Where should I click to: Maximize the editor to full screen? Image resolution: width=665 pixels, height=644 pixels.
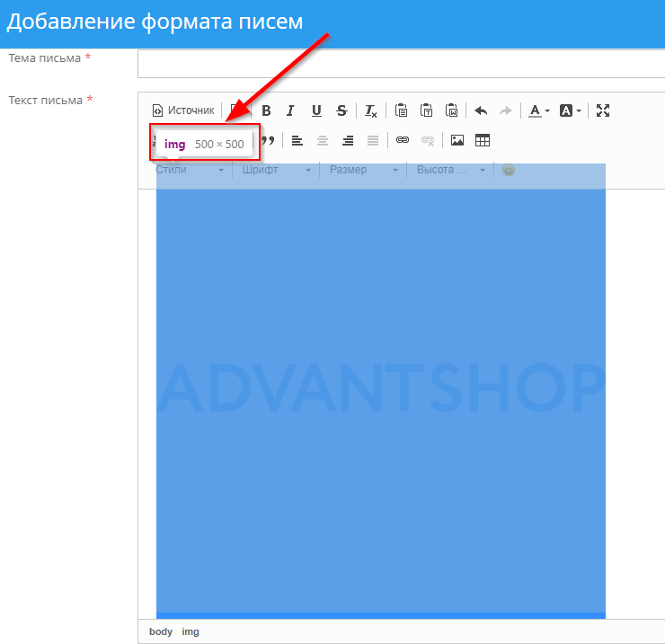(x=603, y=110)
